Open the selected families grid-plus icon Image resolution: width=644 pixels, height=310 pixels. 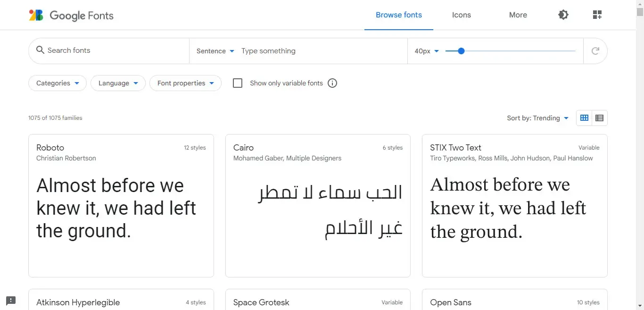(x=597, y=15)
